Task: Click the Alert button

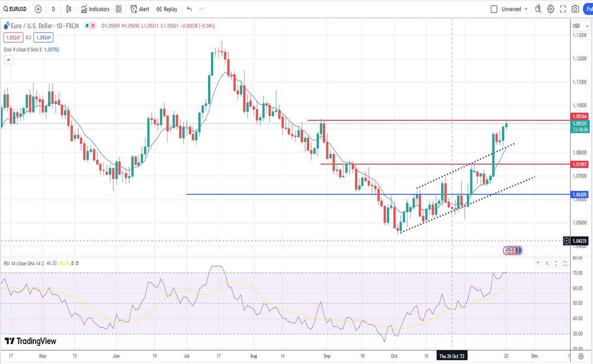Action: pyautogui.click(x=140, y=9)
